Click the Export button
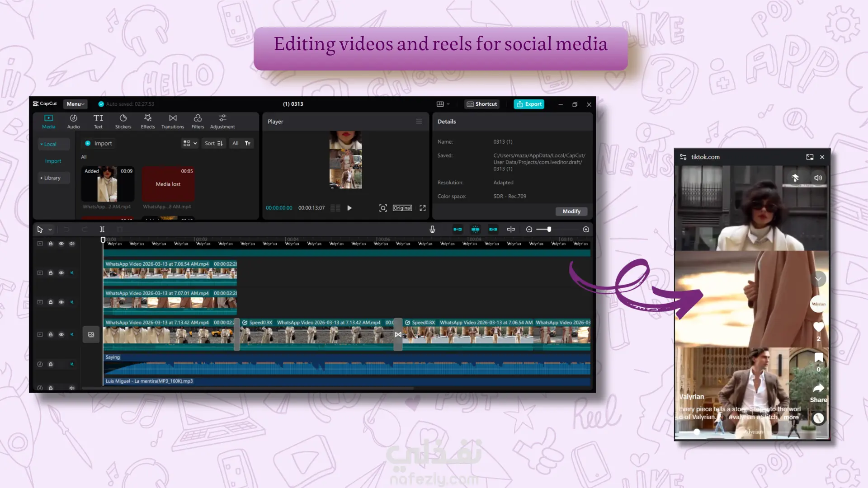This screenshot has width=868, height=488. click(x=529, y=104)
